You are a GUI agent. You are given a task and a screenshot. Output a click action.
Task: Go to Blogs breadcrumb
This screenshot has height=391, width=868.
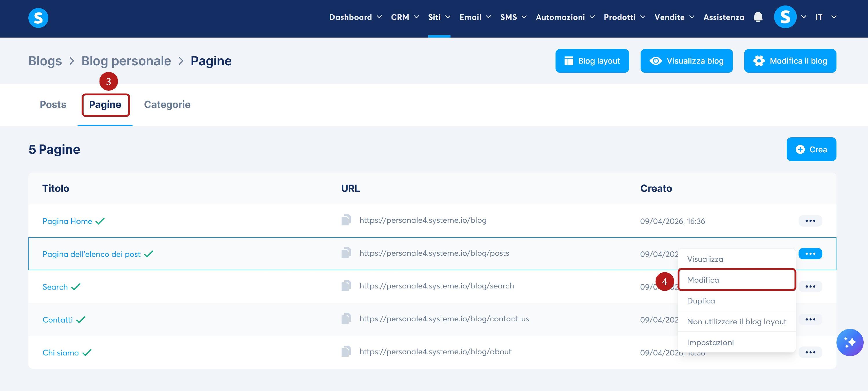45,61
